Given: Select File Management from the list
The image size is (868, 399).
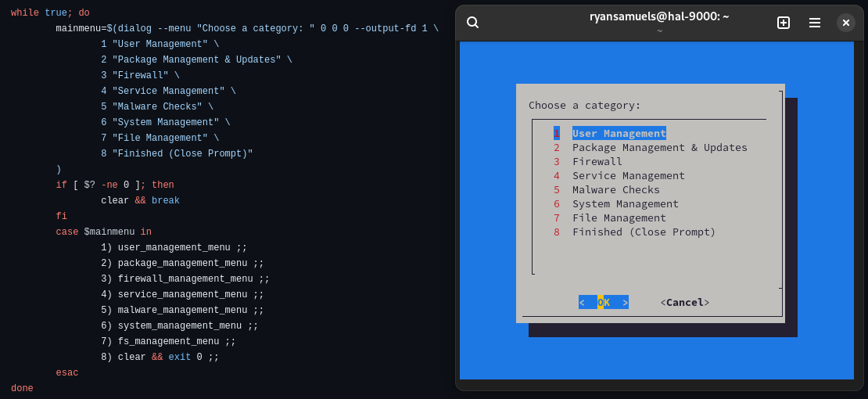Looking at the screenshot, I should coord(619,217).
